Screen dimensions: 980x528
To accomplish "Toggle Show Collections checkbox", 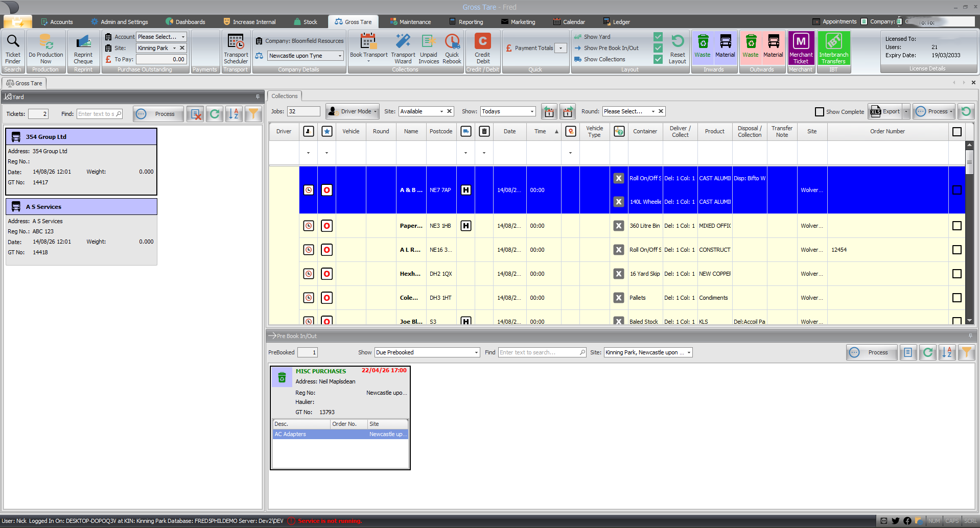I will tap(658, 59).
